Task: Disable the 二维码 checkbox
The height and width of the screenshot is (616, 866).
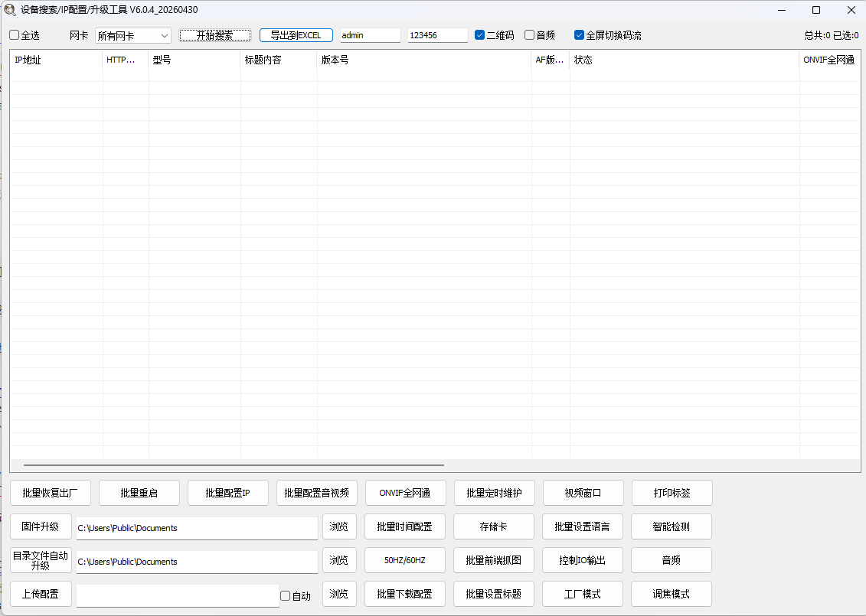Action: [479, 34]
